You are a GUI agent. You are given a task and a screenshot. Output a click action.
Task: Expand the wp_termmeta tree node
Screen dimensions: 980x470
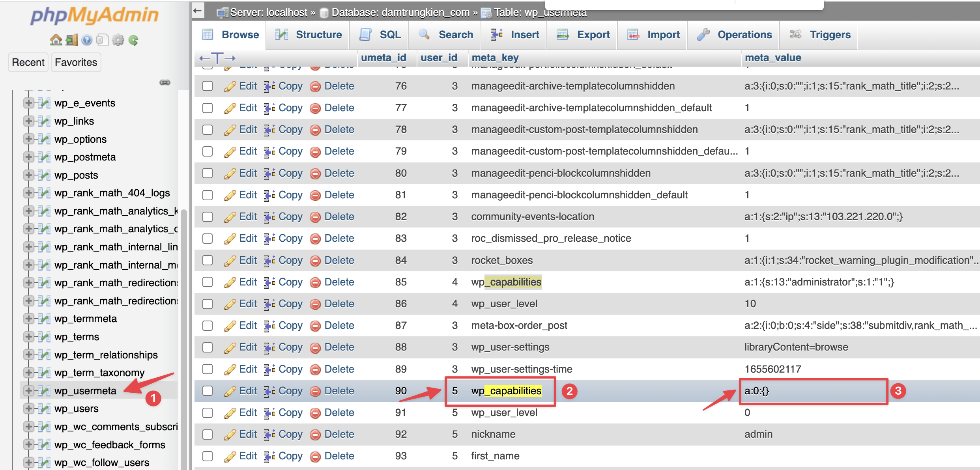coord(28,319)
